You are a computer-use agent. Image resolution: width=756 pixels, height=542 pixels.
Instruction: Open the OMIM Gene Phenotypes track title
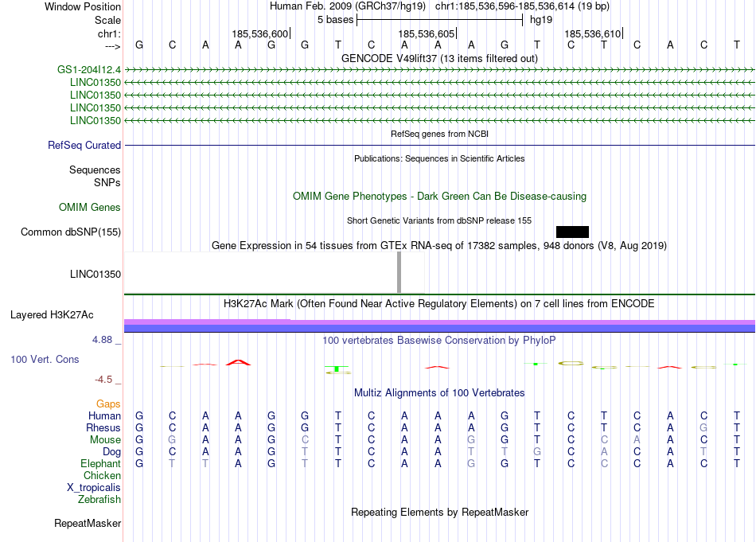pos(439,197)
